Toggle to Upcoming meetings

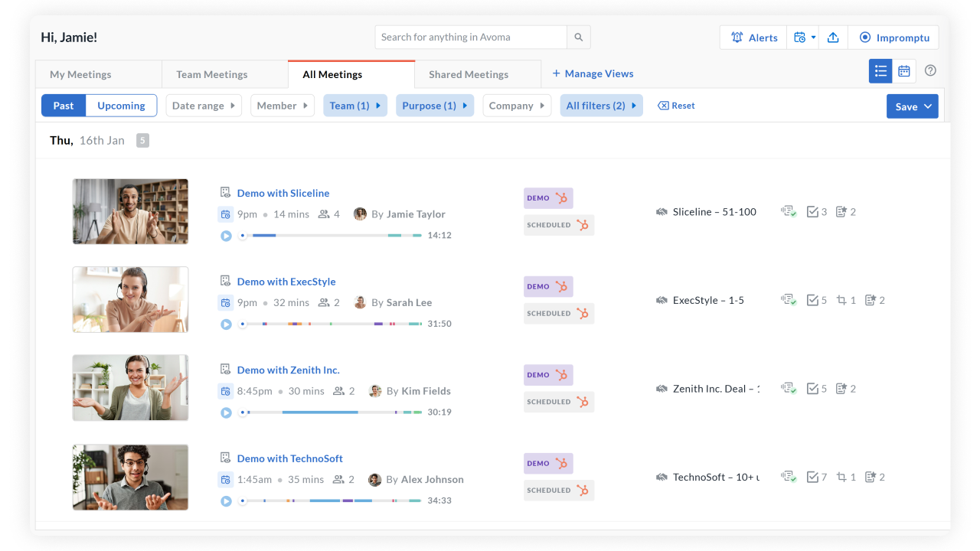coord(121,106)
